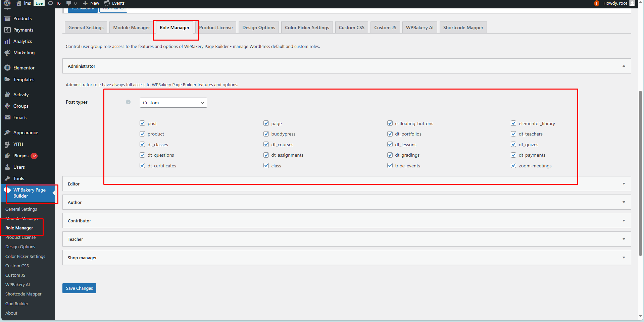Viewport: 644px width, 322px height.
Task: Expand the Editor role section
Action: point(347,184)
